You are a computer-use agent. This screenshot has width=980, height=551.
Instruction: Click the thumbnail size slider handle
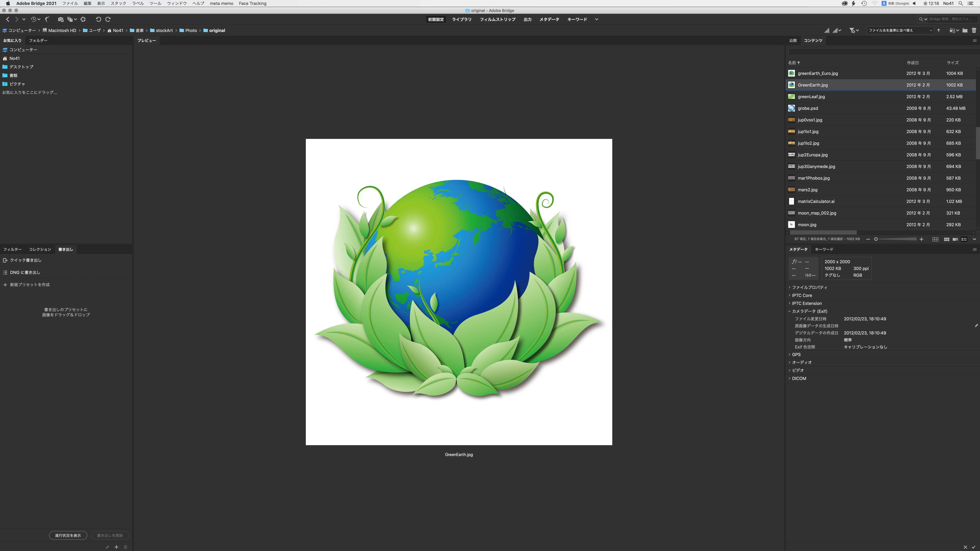click(876, 239)
